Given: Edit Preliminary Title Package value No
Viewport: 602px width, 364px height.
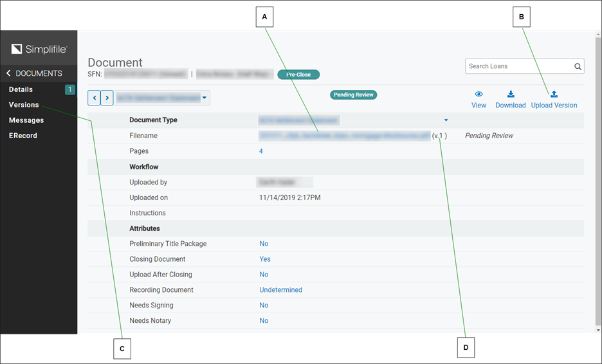Looking at the screenshot, I should tap(264, 244).
